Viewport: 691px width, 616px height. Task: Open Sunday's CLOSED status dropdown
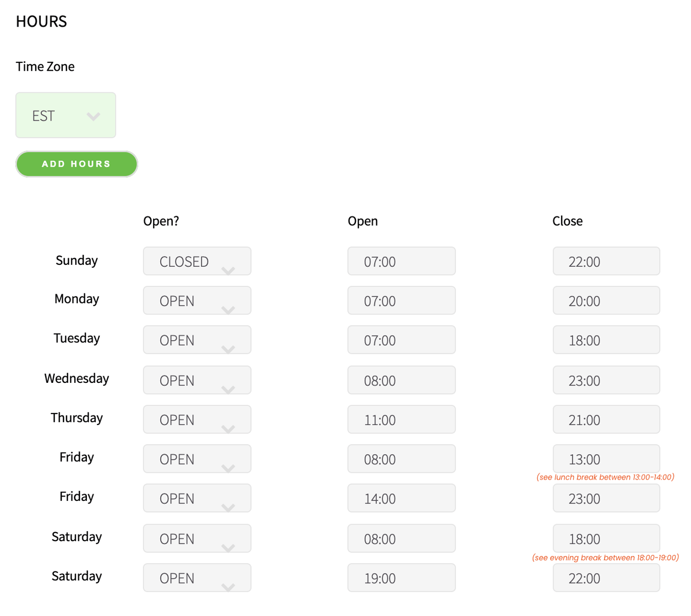[x=197, y=261]
